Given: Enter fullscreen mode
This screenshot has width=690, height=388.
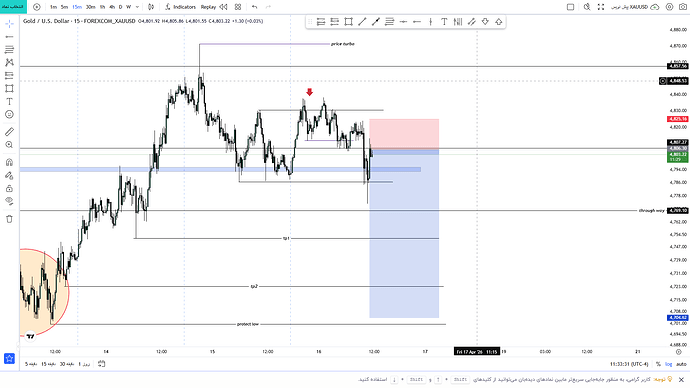Looking at the screenshot, I should 601,7.
